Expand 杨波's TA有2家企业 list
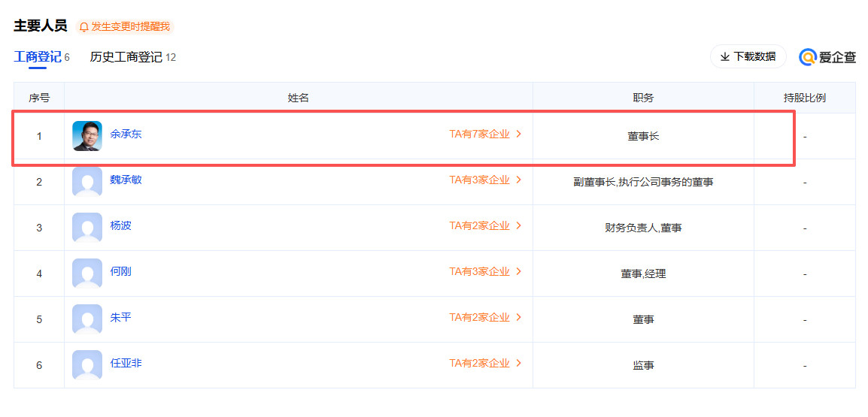 [x=485, y=226]
